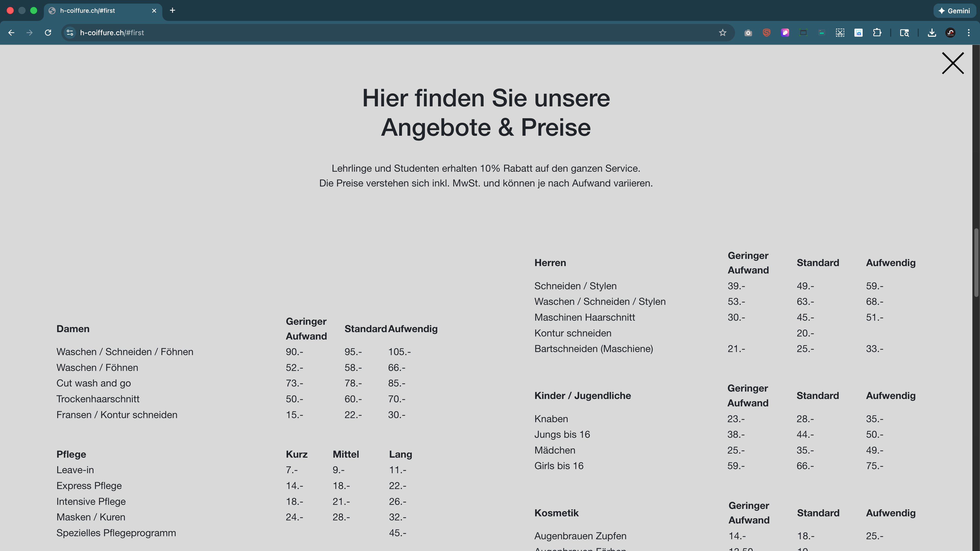Open the tab search icon
This screenshot has width=980, height=551.
click(x=904, y=33)
